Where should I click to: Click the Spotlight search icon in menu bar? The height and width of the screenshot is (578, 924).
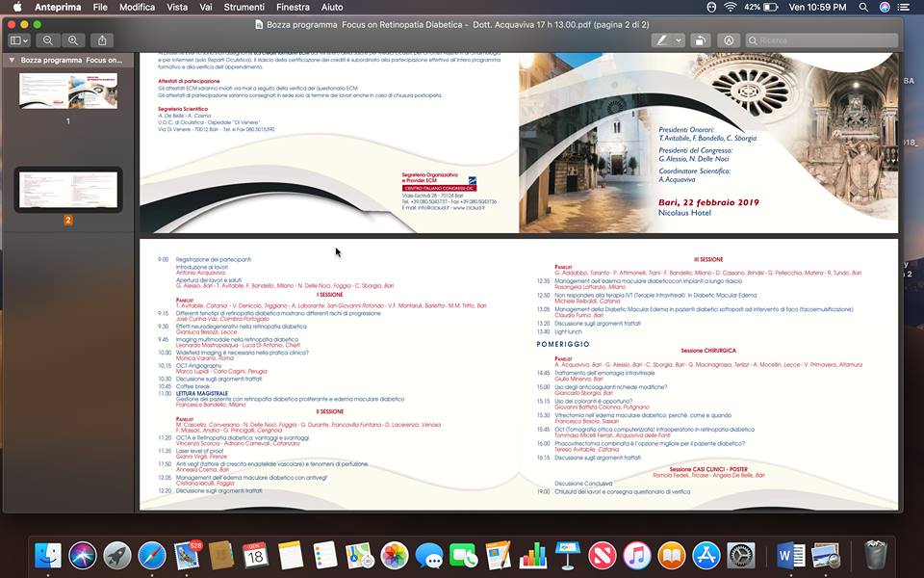pyautogui.click(x=863, y=7)
